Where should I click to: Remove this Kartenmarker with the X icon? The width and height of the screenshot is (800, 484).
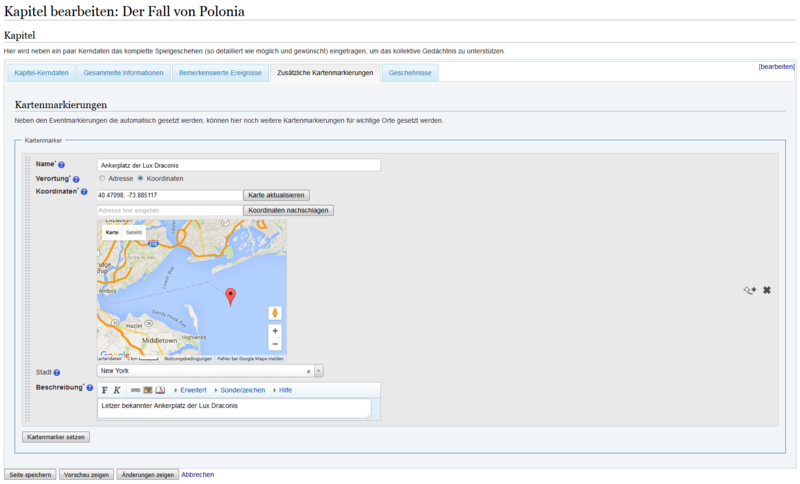(x=767, y=290)
